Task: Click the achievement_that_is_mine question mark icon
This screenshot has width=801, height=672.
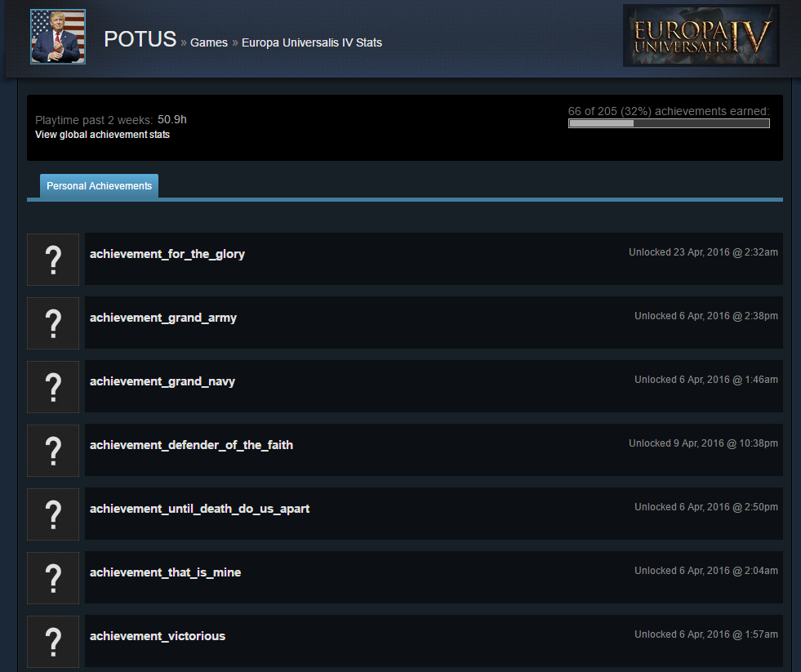Action: click(53, 578)
